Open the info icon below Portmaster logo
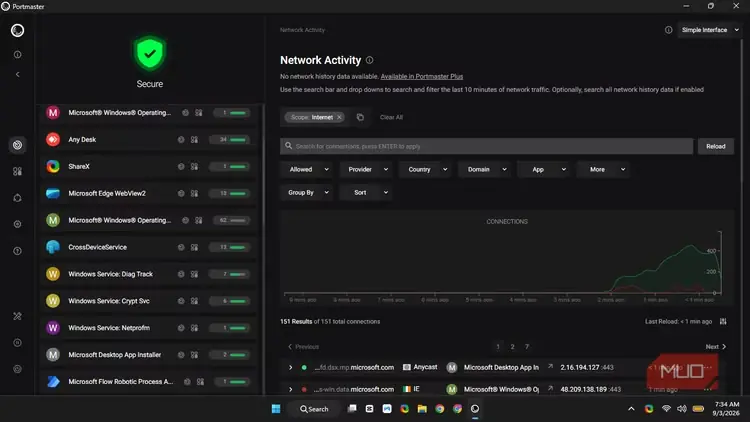Image resolution: width=750 pixels, height=422 pixels. (x=17, y=55)
